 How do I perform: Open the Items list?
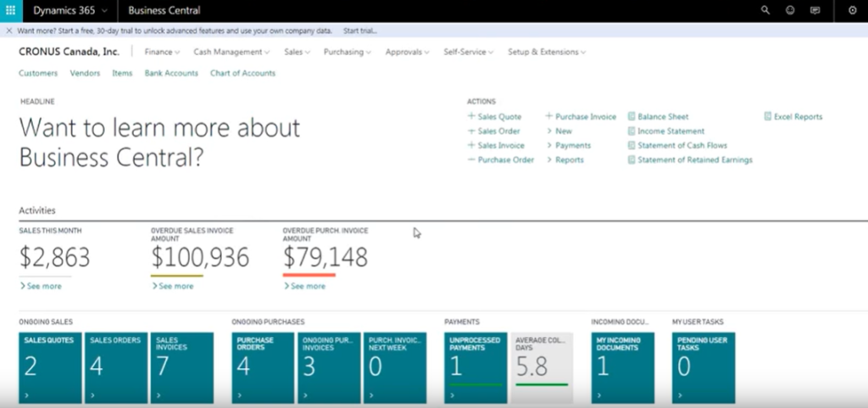(x=122, y=73)
